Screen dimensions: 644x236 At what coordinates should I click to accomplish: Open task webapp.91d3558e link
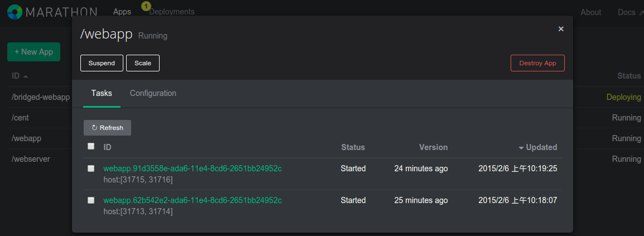pyautogui.click(x=193, y=168)
